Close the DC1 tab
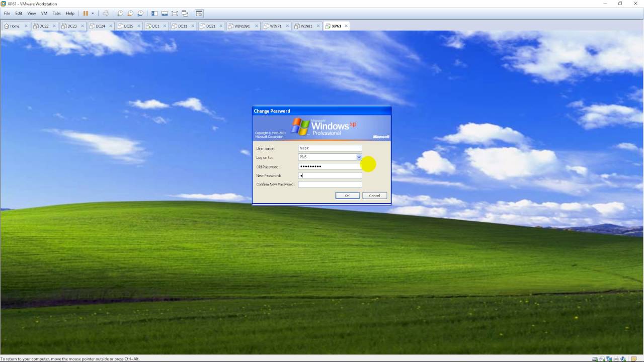This screenshot has height=362, width=644. [165, 26]
